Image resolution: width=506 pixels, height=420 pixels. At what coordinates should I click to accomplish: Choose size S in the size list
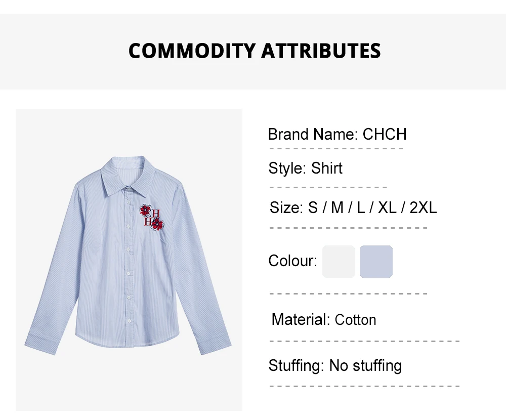click(x=313, y=207)
